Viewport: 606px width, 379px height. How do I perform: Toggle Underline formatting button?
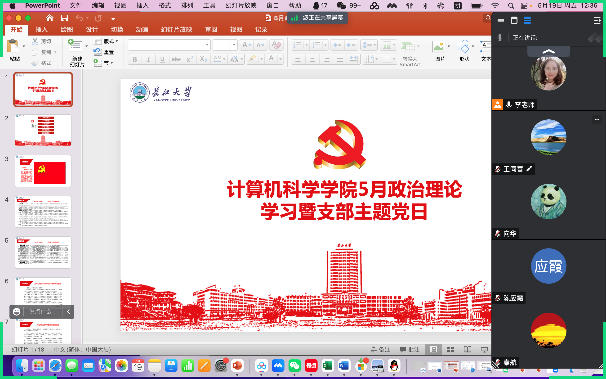(162, 59)
